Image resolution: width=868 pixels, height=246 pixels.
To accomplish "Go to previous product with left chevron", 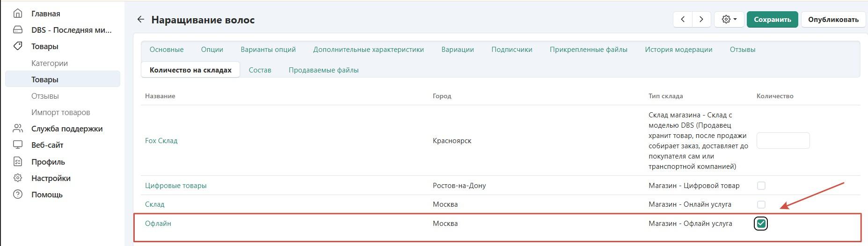I will 683,20.
